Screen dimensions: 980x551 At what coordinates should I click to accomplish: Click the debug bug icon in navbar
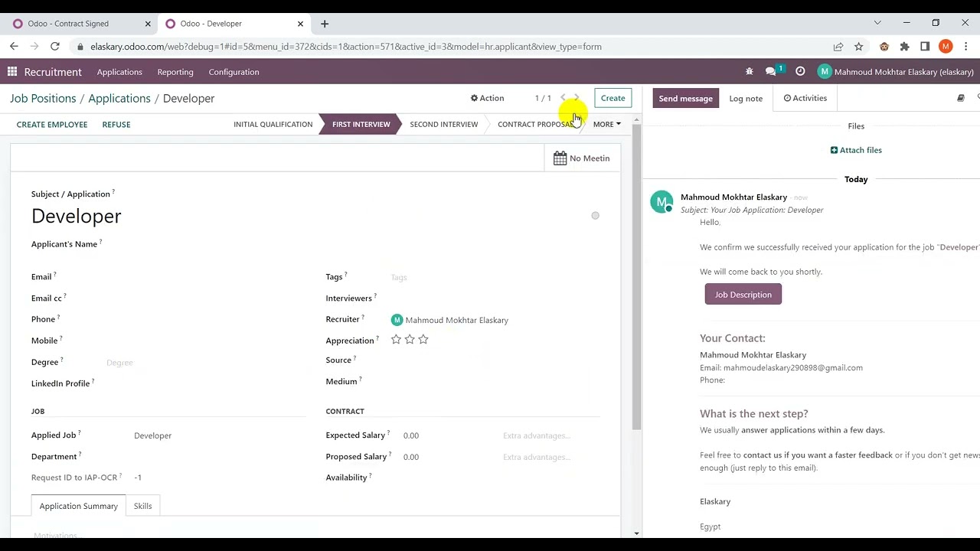[749, 71]
